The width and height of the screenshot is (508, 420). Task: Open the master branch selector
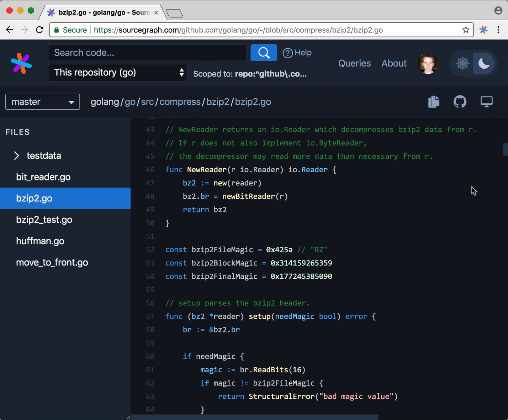point(42,102)
